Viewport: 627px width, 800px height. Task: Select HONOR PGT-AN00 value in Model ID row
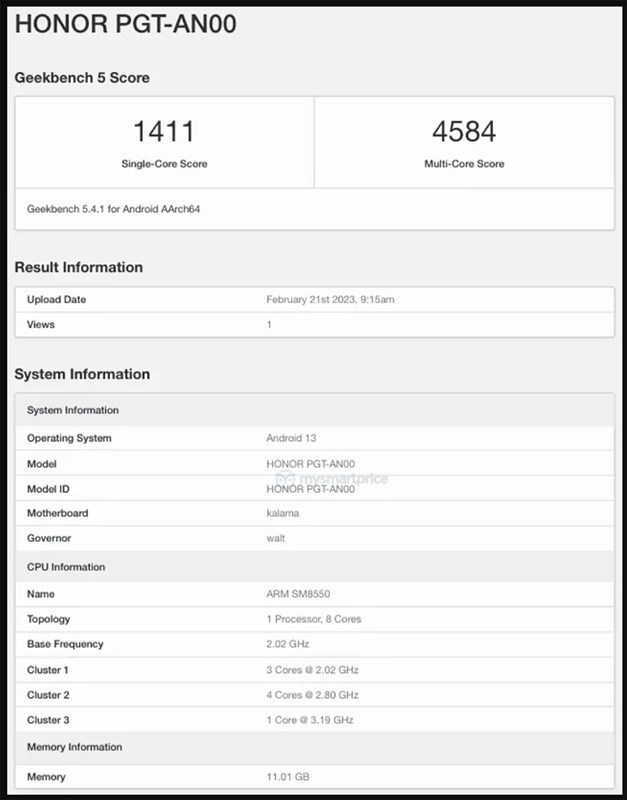coord(311,489)
